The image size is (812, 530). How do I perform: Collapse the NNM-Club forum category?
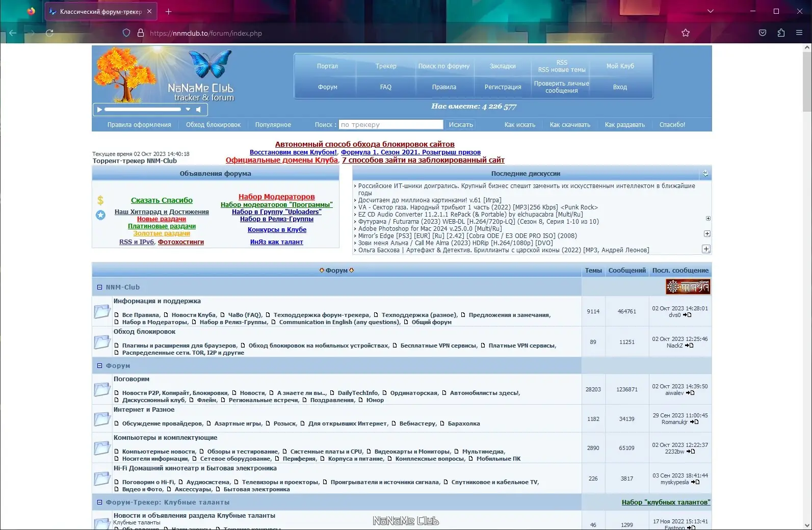(x=99, y=287)
